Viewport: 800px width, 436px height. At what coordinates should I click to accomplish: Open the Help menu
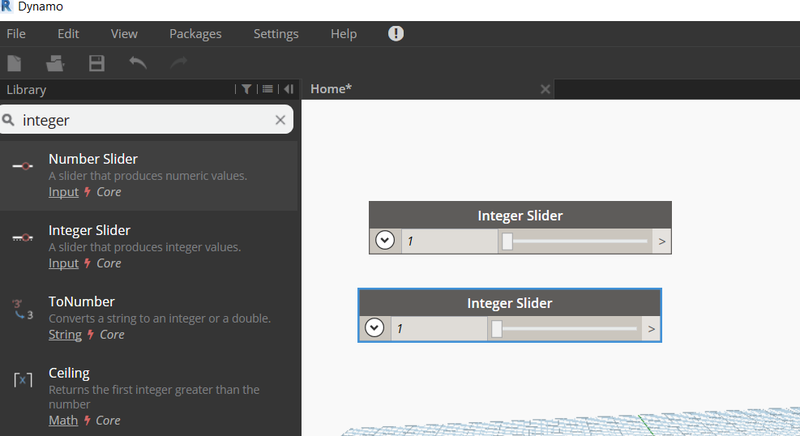pos(343,34)
